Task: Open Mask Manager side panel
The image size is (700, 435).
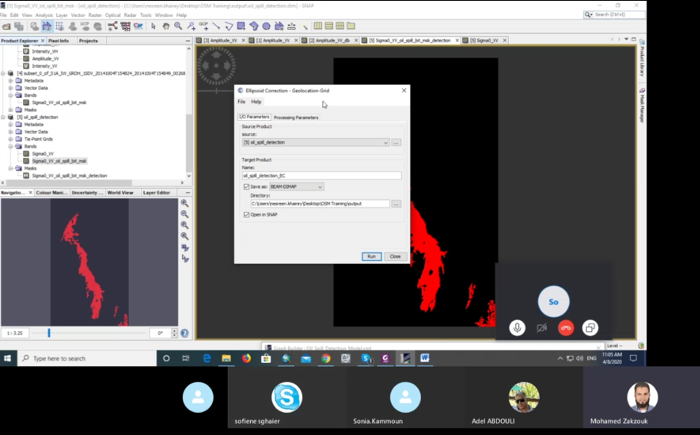Action: tap(642, 105)
